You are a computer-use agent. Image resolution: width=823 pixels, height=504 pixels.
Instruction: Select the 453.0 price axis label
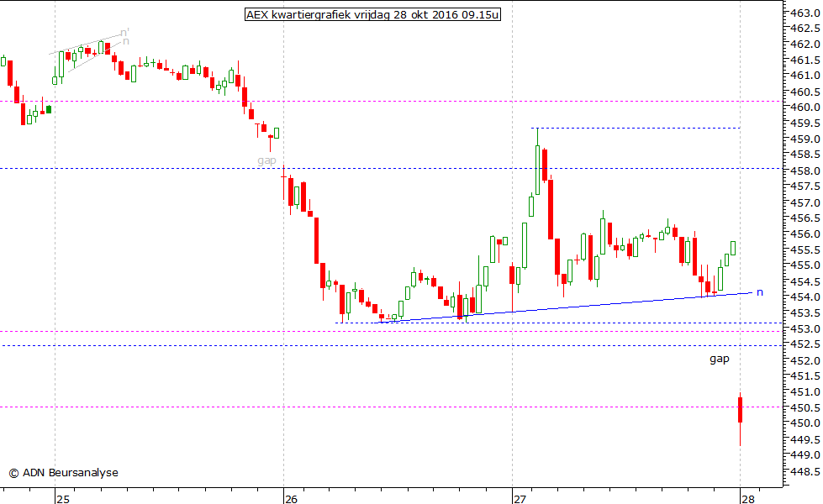click(x=805, y=328)
